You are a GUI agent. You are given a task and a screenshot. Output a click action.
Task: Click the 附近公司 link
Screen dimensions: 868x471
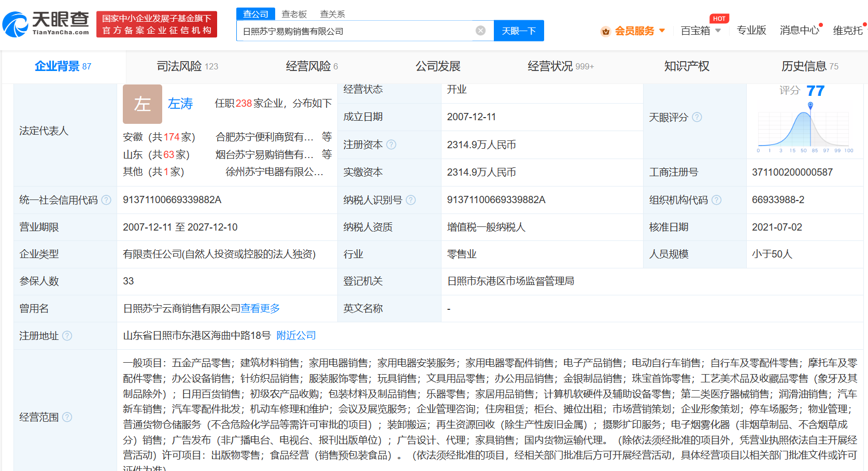[295, 335]
